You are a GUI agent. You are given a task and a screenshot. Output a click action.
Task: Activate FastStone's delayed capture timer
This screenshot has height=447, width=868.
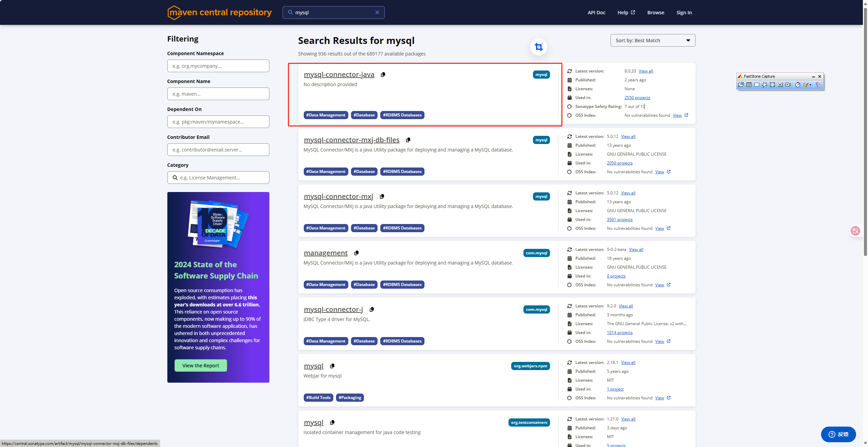pos(797,85)
